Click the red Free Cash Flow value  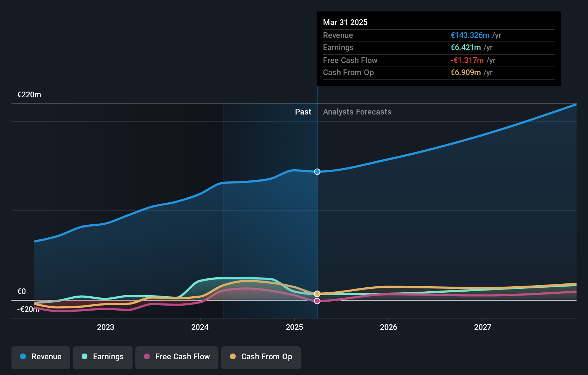pos(466,60)
